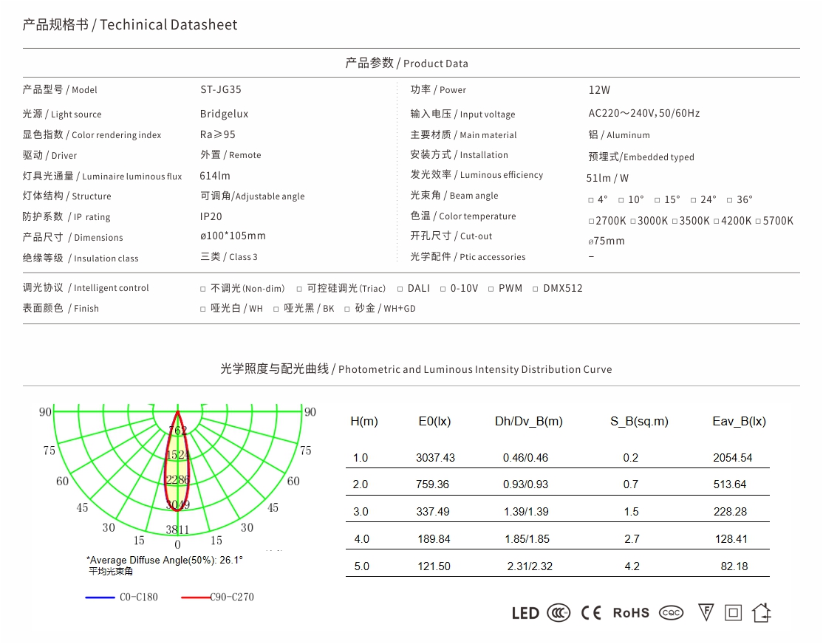This screenshot has height=644, width=823.
Task: Select the PWM control checkbox
Action: coord(491,290)
